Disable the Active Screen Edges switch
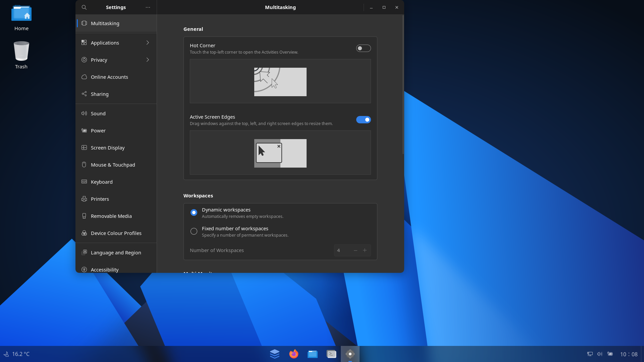 [x=363, y=120]
